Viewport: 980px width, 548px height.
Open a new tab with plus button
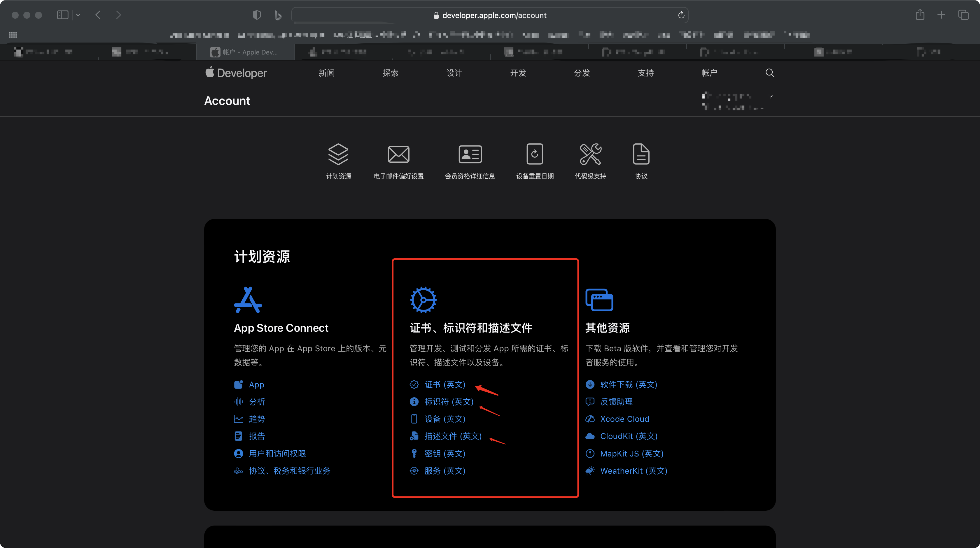(941, 15)
